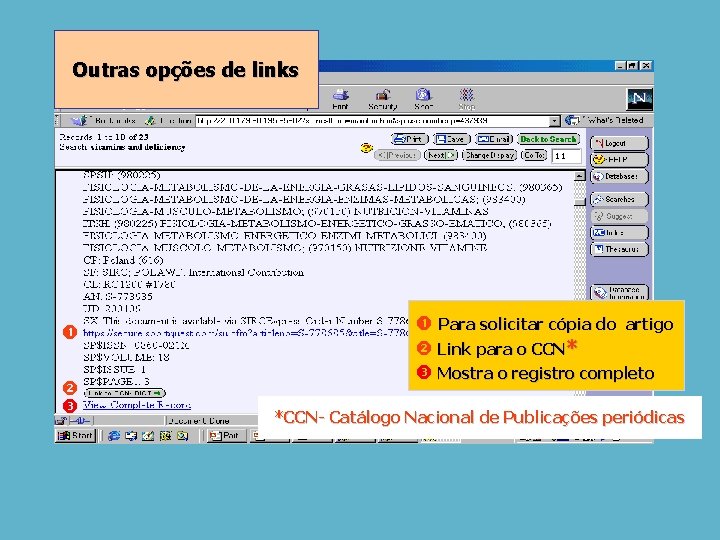The width and height of the screenshot is (720, 540).
Task: Go to the Next records page
Action: click(x=441, y=155)
